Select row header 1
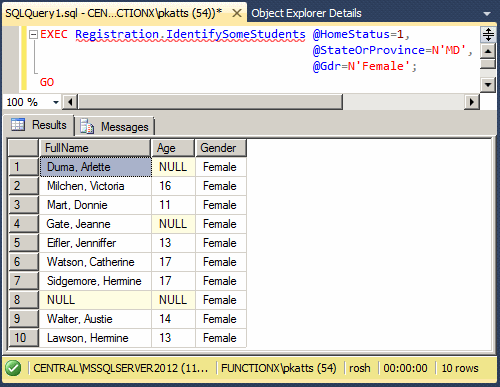Image resolution: width=500 pixels, height=387 pixels. (23, 167)
